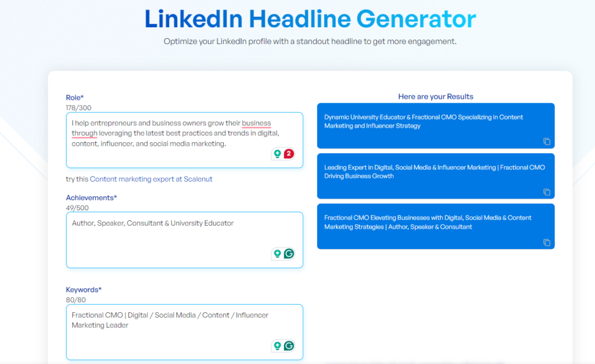Click the red Grammarly badge showing 2 errors
Screen dimensions: 595x364
pos(289,154)
